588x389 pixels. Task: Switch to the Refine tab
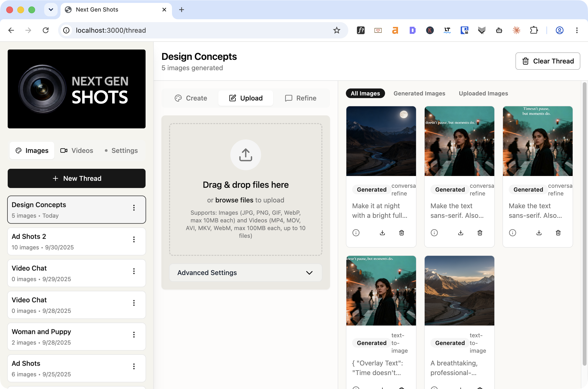click(300, 98)
